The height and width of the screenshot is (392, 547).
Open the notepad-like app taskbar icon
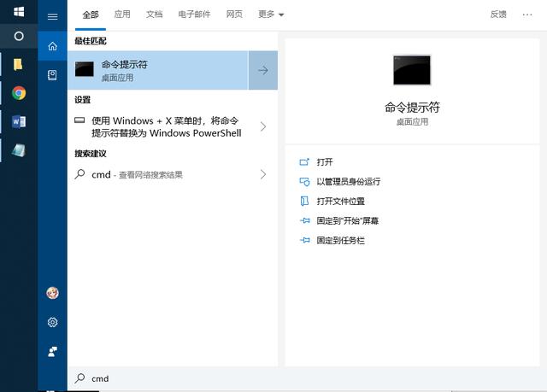(x=19, y=150)
